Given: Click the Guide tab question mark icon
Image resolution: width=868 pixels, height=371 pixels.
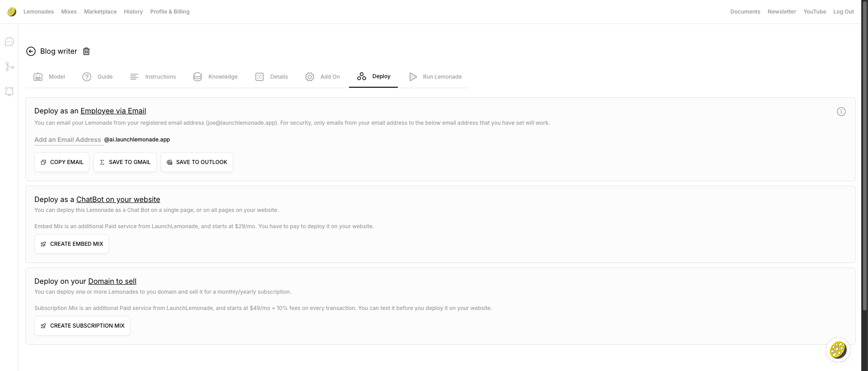Looking at the screenshot, I should (87, 77).
